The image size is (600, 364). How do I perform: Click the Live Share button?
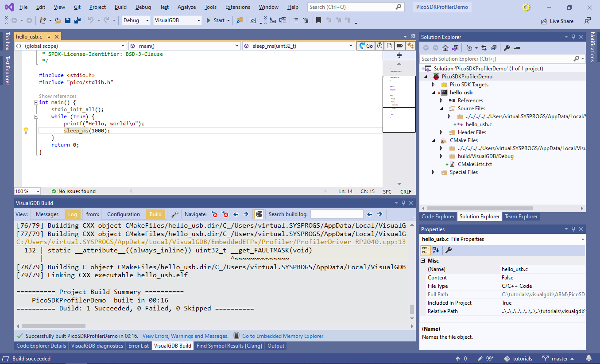coord(557,21)
